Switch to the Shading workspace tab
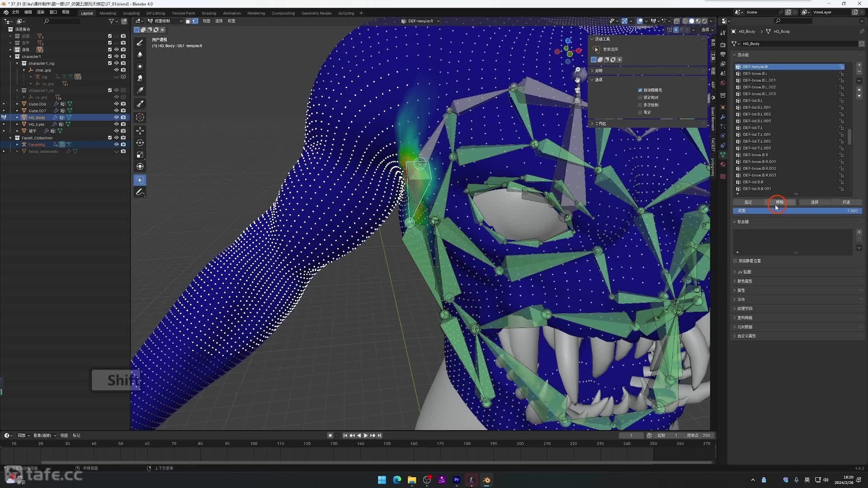The height and width of the screenshot is (488, 868). point(208,13)
